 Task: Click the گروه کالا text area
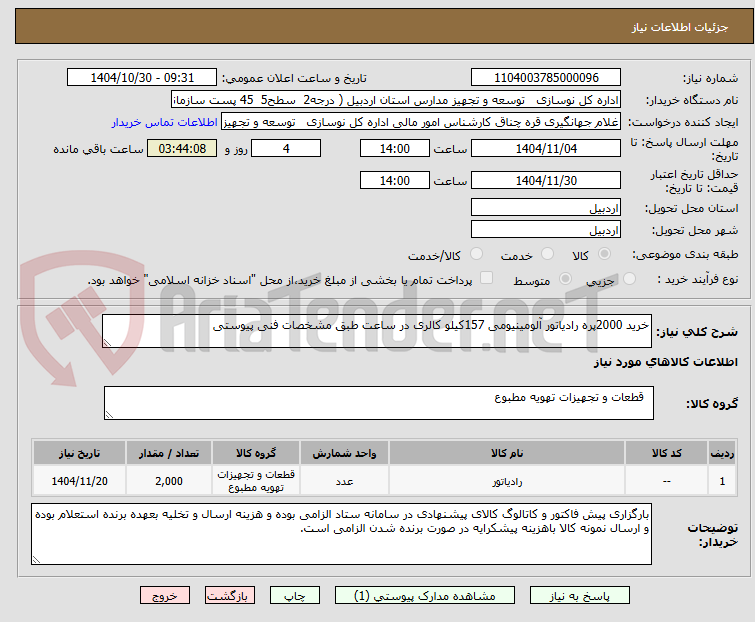379,403
